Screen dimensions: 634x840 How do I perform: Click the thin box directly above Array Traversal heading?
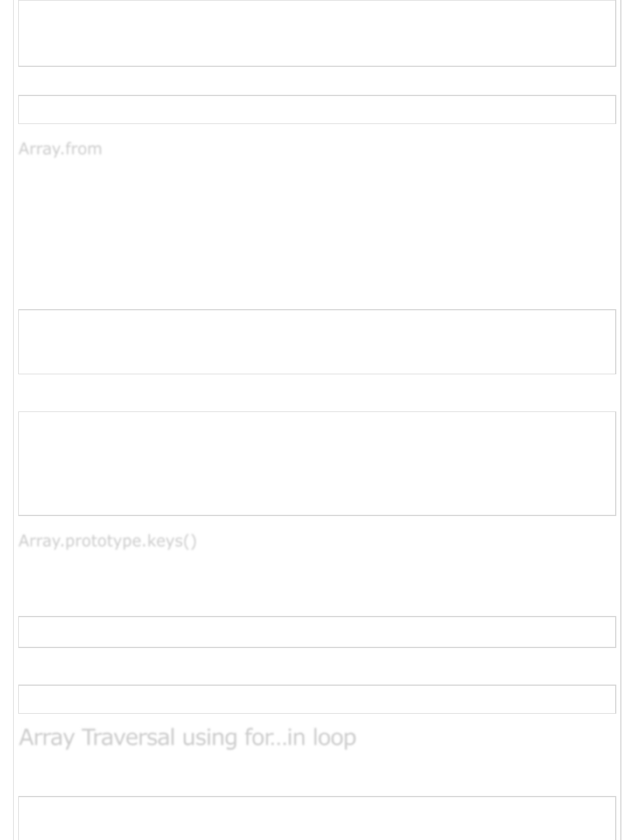317,699
